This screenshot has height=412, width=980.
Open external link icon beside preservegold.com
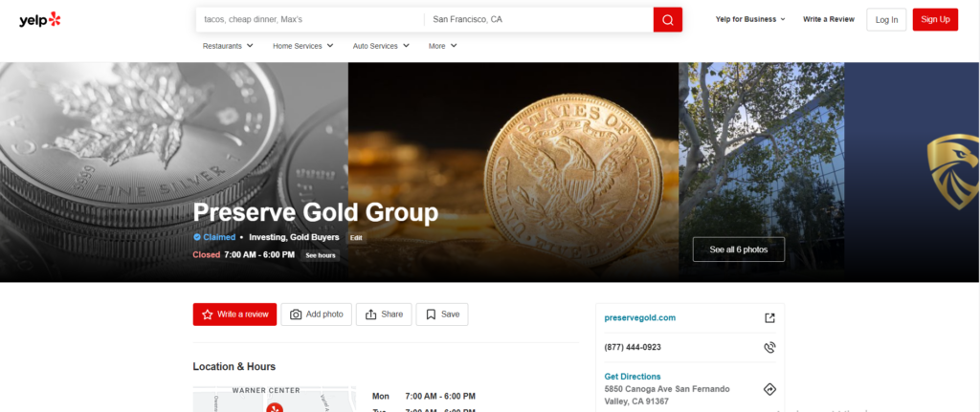tap(769, 317)
